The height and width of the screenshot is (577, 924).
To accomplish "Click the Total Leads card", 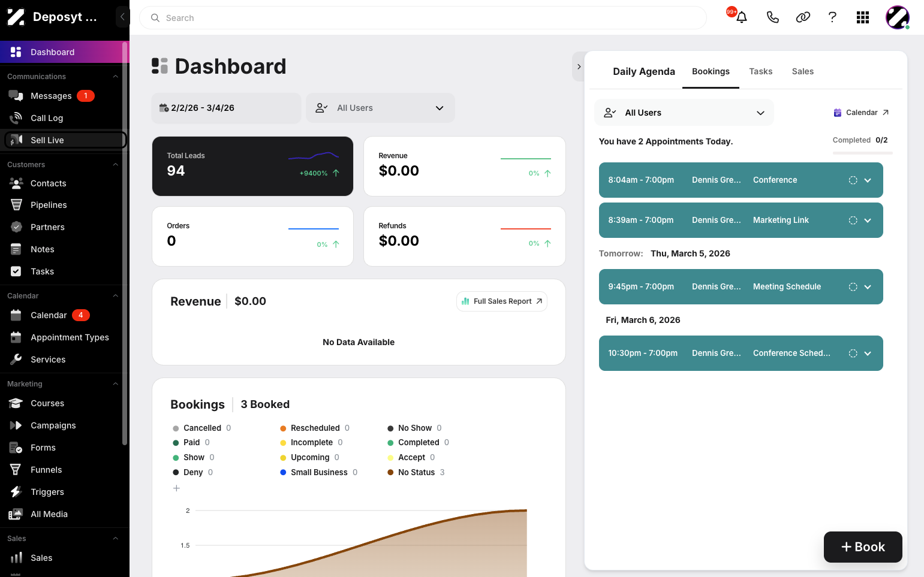I will [x=252, y=166].
